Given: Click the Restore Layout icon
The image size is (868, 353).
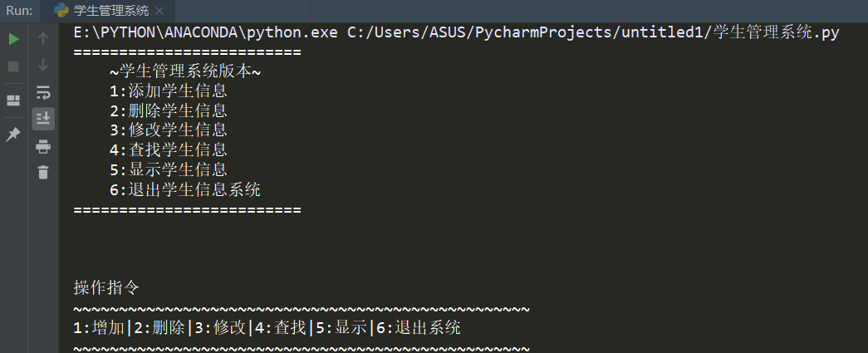Looking at the screenshot, I should pos(13,101).
